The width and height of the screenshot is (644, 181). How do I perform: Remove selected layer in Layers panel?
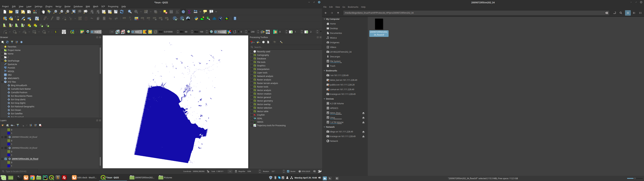[x=40, y=125]
